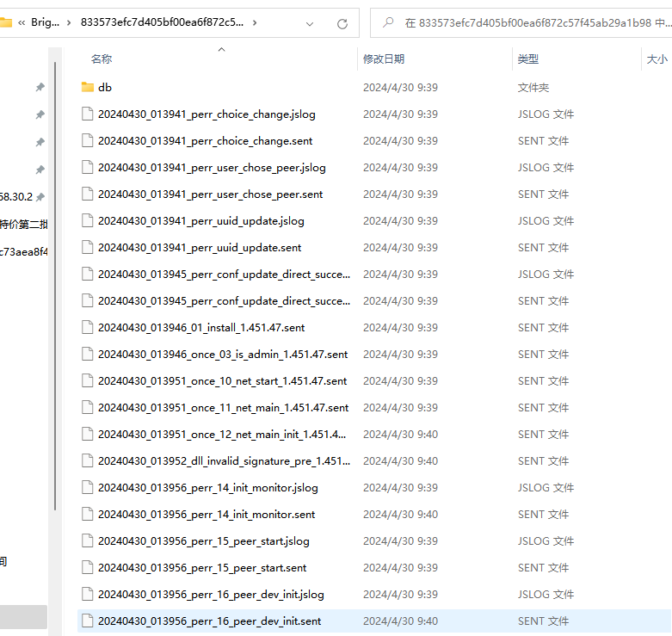The width and height of the screenshot is (672, 636).
Task: Click file icon of perr_16_peer_dev_init.sent
Action: [x=88, y=621]
